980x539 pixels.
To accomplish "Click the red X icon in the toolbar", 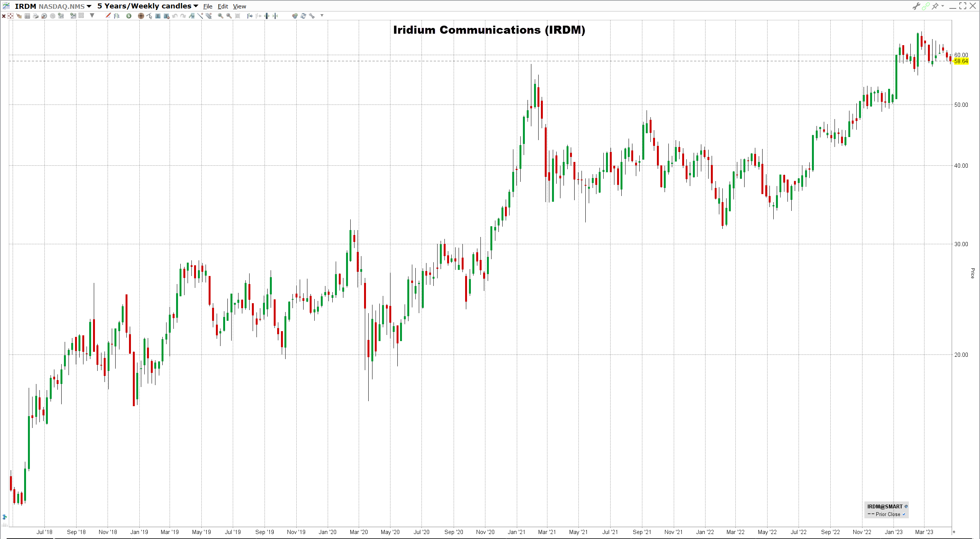I will (4, 16).
